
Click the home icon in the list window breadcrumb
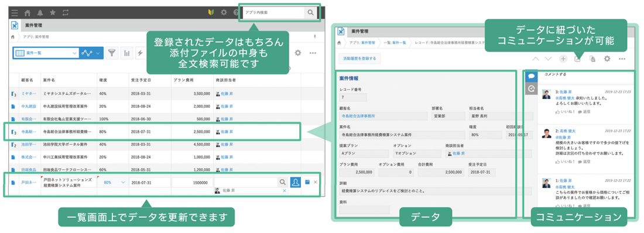coord(13,36)
